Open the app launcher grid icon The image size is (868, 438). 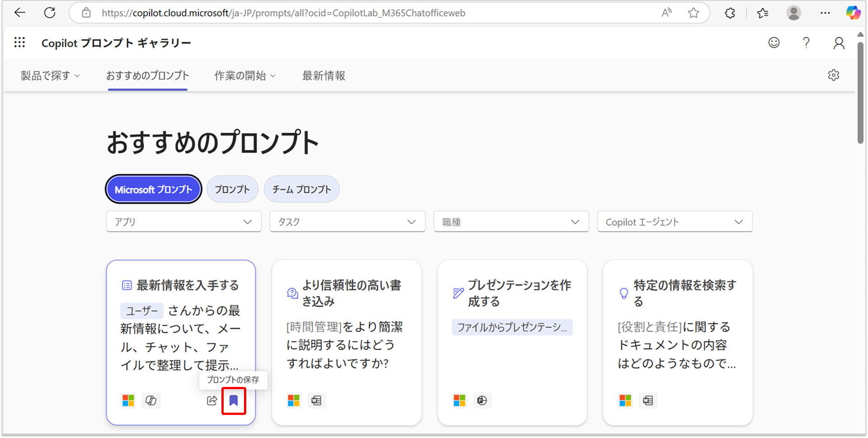point(19,42)
